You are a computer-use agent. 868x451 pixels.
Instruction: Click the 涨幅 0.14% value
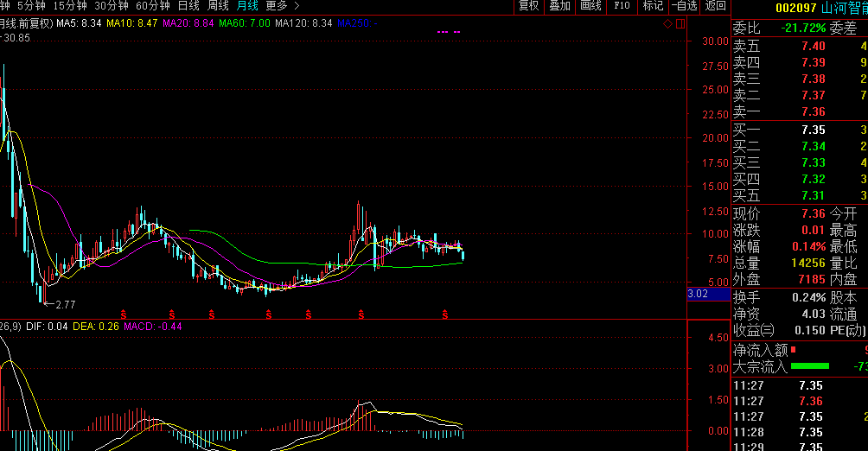coord(808,246)
